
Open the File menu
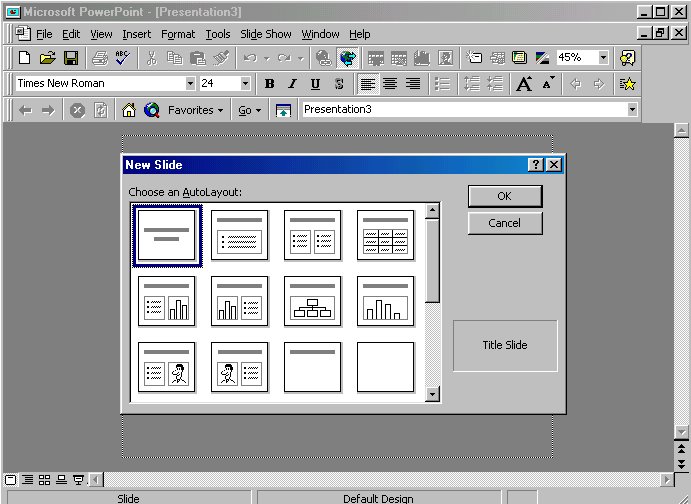pos(44,34)
